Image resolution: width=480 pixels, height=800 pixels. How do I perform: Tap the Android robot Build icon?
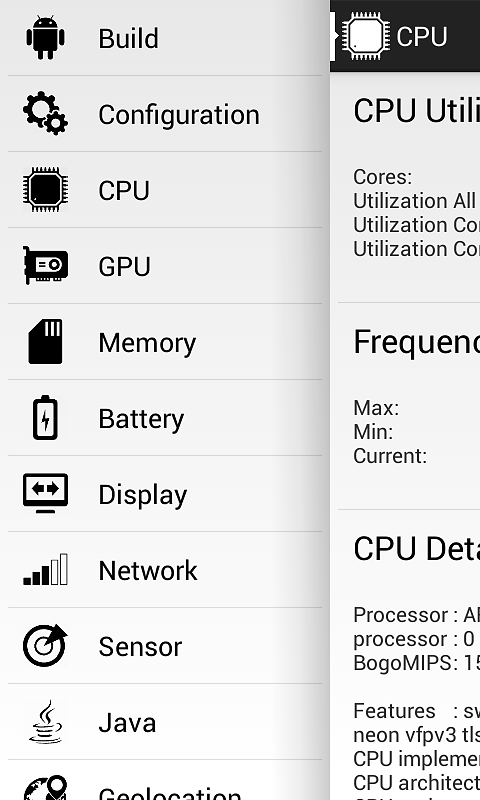45,37
